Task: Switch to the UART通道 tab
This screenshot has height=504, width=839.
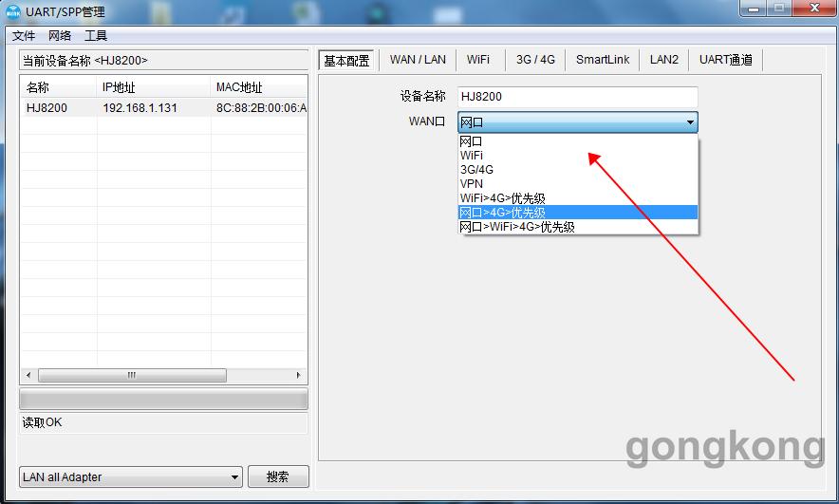Action: point(725,60)
